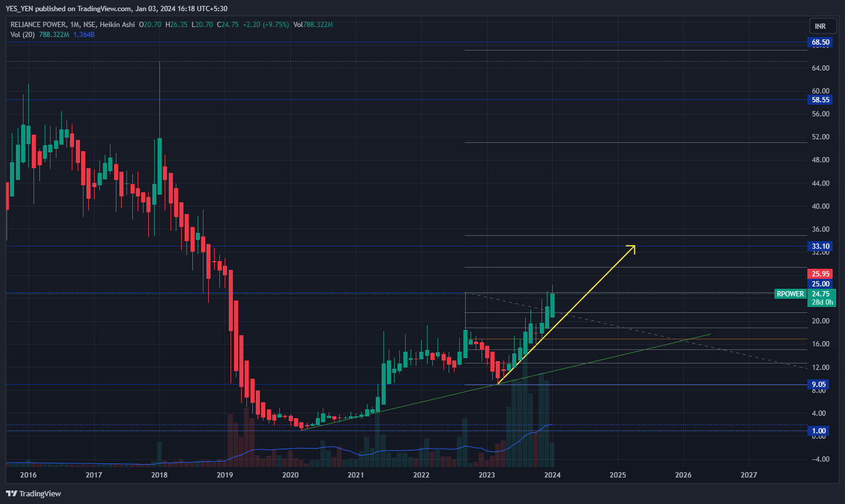Click the red 25.95 price label
845x504 pixels.
[820, 274]
